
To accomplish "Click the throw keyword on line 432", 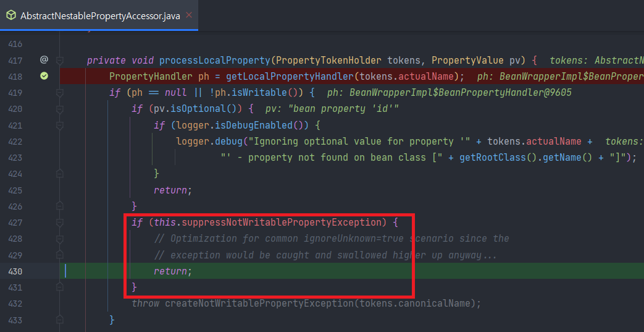I will (x=145, y=304).
